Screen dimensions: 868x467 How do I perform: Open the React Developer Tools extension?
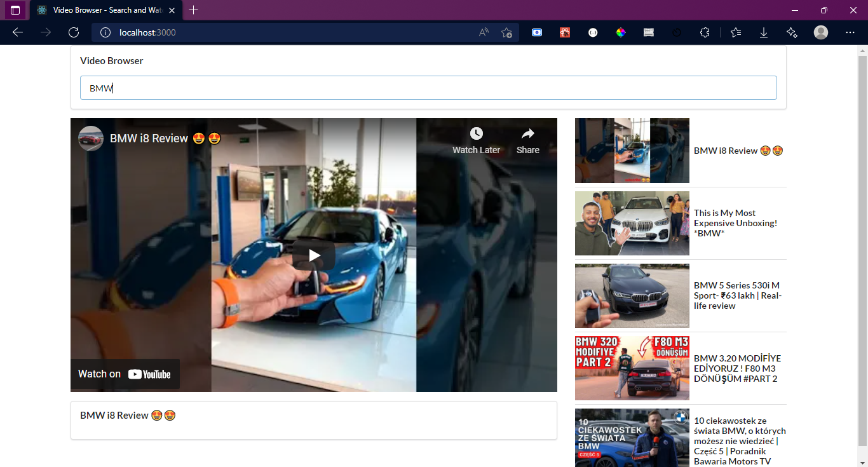click(565, 32)
